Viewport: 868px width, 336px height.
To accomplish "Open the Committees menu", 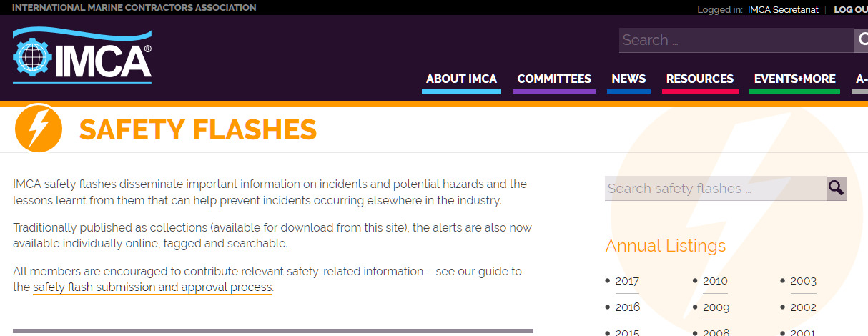I will pyautogui.click(x=554, y=79).
